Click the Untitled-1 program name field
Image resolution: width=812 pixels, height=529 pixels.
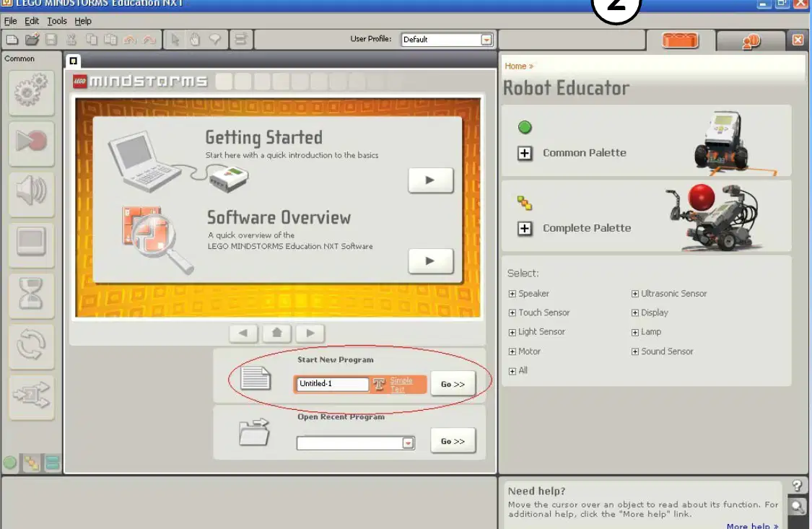point(332,384)
